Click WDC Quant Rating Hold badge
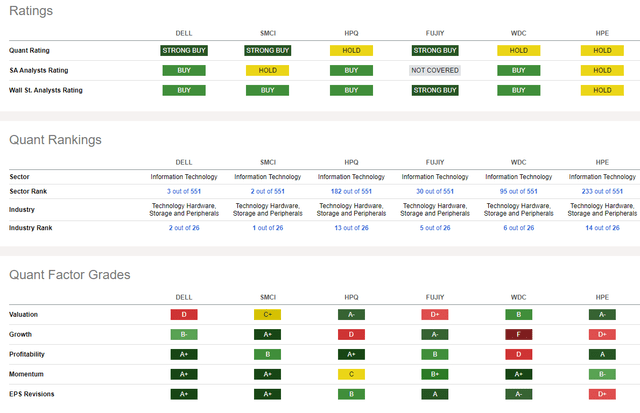The height and width of the screenshot is (413, 640). pyautogui.click(x=519, y=51)
